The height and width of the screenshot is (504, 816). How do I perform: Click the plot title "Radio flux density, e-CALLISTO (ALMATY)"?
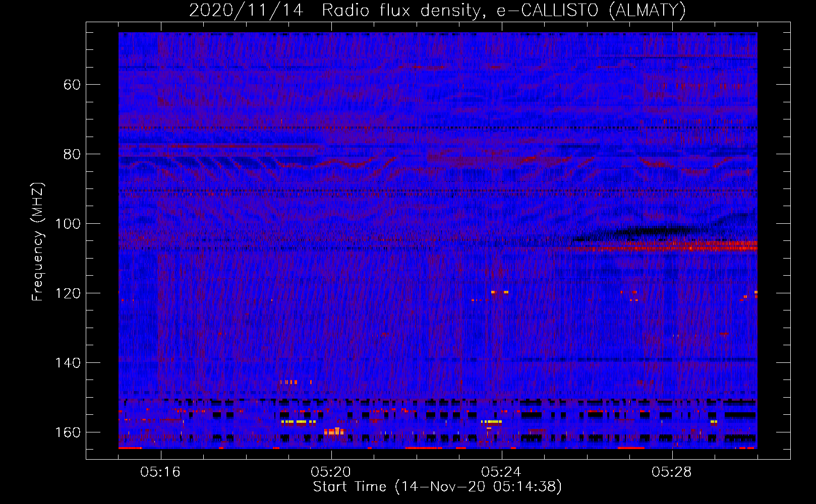[504, 10]
